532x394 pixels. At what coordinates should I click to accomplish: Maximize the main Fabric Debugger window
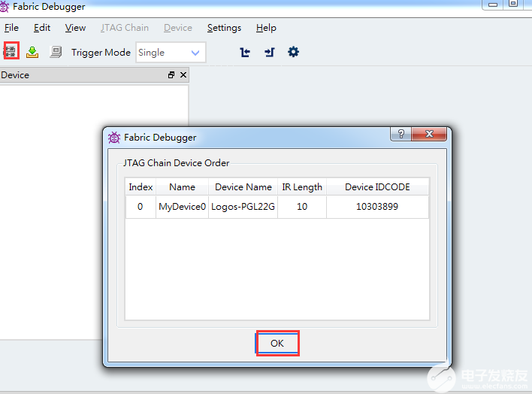tap(513, 4)
